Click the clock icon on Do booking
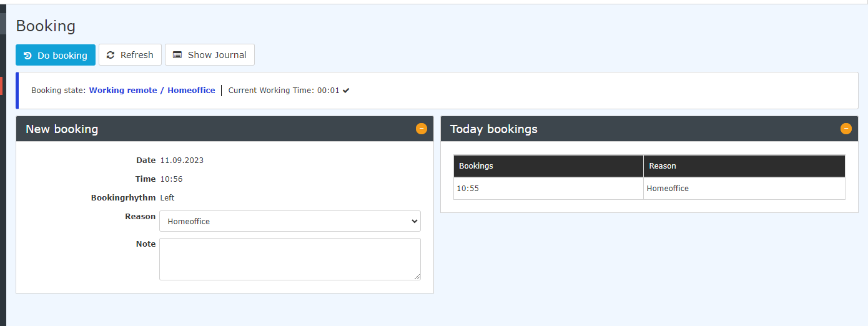 (27, 56)
